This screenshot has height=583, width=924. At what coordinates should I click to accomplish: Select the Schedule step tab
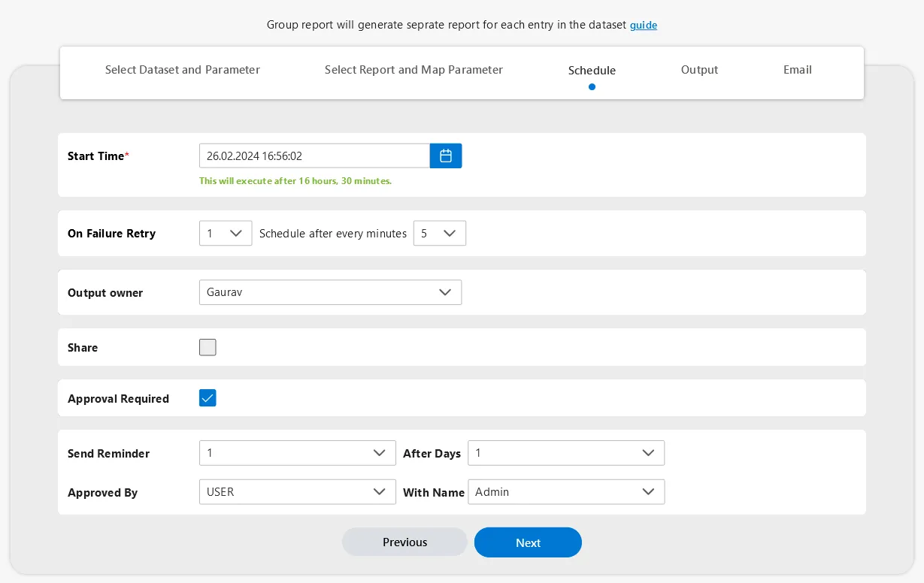click(592, 71)
